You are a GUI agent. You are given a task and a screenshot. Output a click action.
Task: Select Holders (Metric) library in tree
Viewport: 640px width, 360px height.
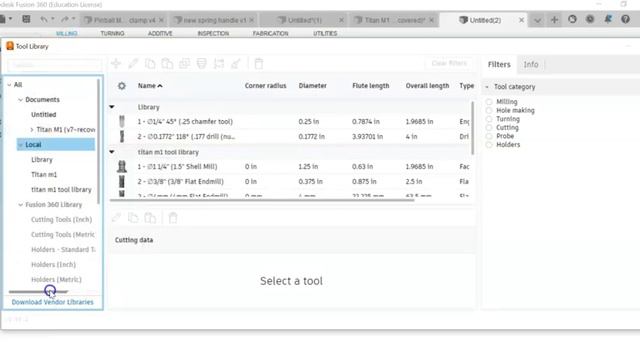56,280
